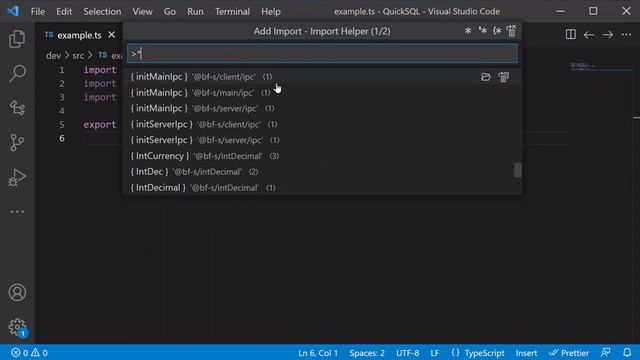
Task: Select the IntDec import entry
Action: tap(322, 172)
